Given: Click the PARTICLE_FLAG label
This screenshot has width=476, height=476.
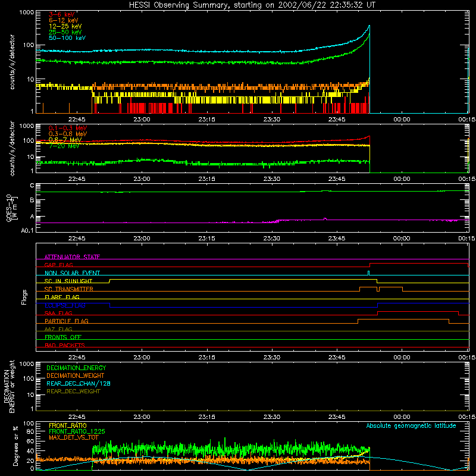Looking at the screenshot, I should (67, 321).
